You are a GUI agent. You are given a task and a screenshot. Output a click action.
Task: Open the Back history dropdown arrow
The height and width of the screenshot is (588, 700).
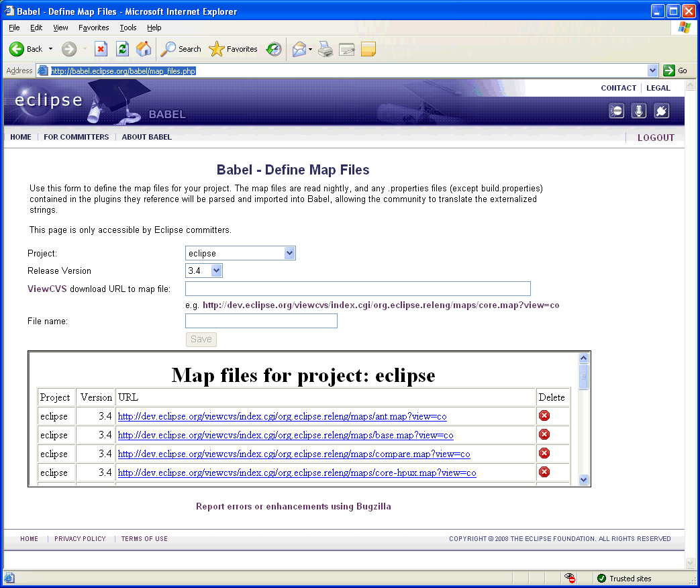pos(50,49)
